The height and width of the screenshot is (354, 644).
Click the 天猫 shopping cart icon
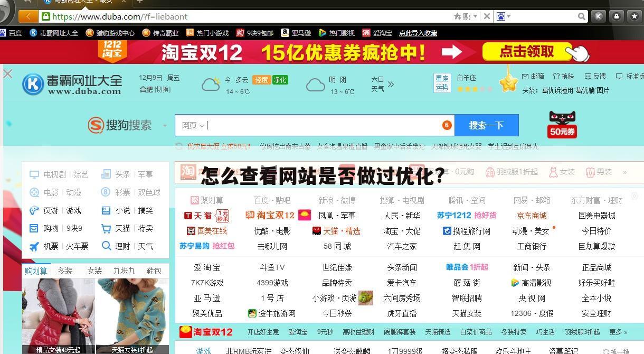click(106, 228)
